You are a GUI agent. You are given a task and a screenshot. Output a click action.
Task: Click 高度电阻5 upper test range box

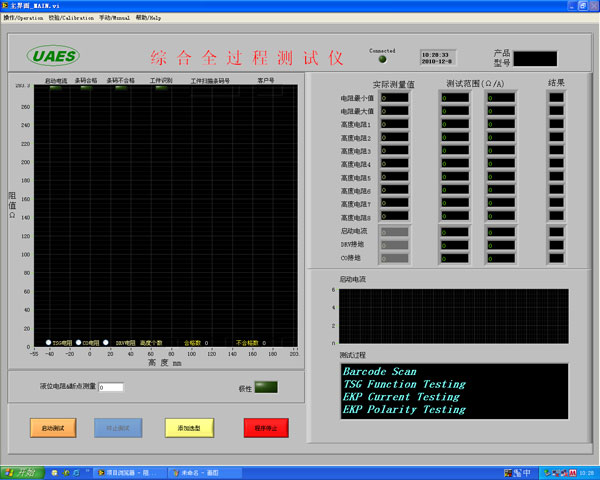click(x=501, y=176)
